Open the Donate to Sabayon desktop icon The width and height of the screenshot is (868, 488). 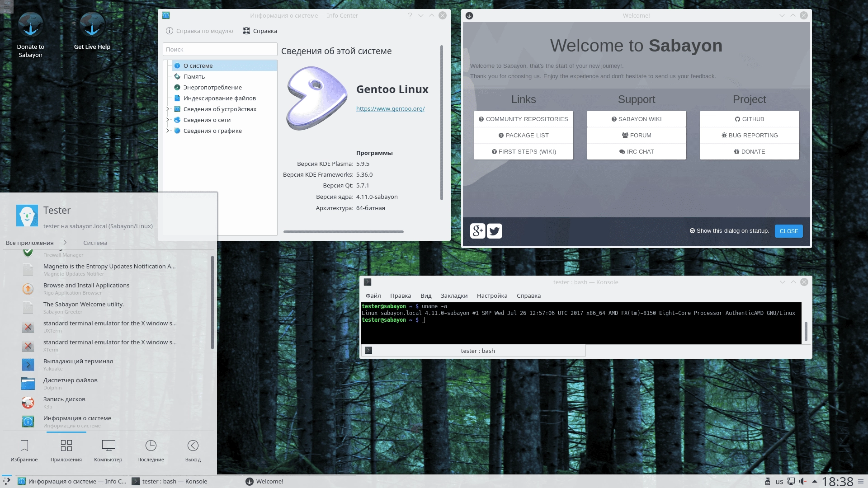[x=30, y=35]
